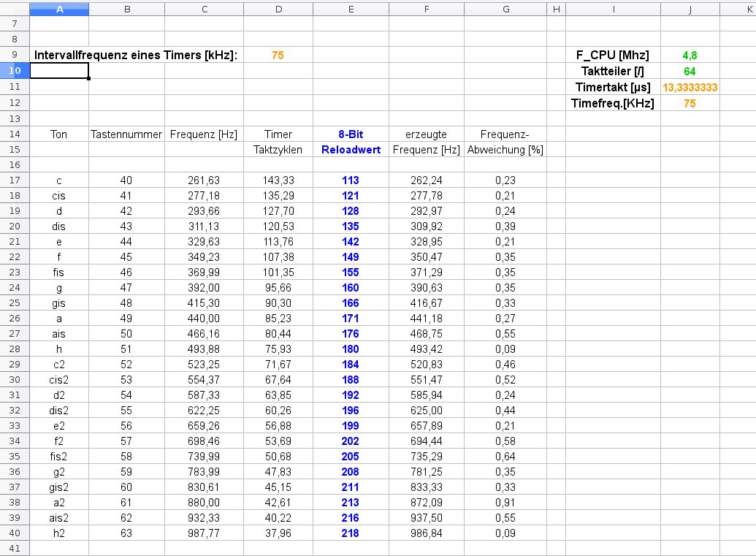Screen dimensions: 756x556
Task: Select the tone cell 'dis2'
Action: (x=59, y=411)
